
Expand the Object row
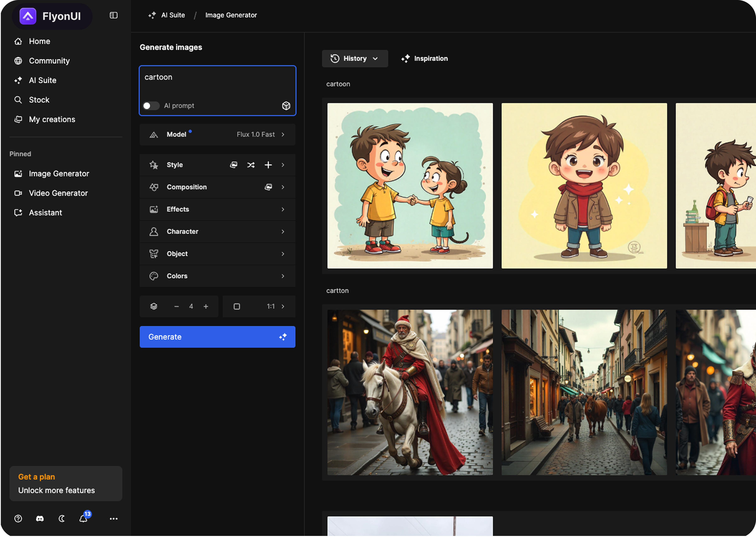(x=217, y=254)
